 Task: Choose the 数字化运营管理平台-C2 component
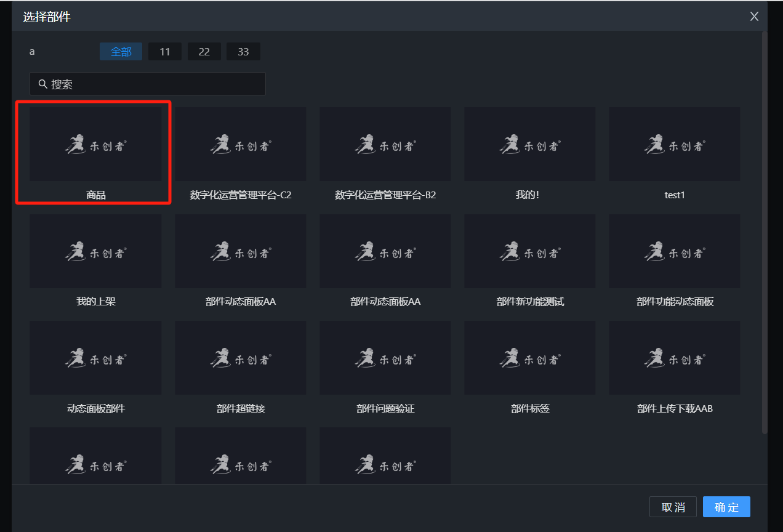240,145
